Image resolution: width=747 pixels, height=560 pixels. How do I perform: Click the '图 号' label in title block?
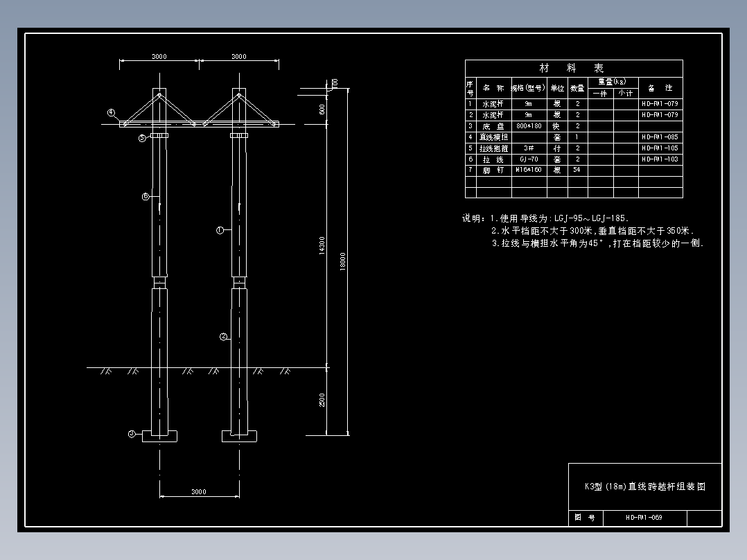[585, 518]
